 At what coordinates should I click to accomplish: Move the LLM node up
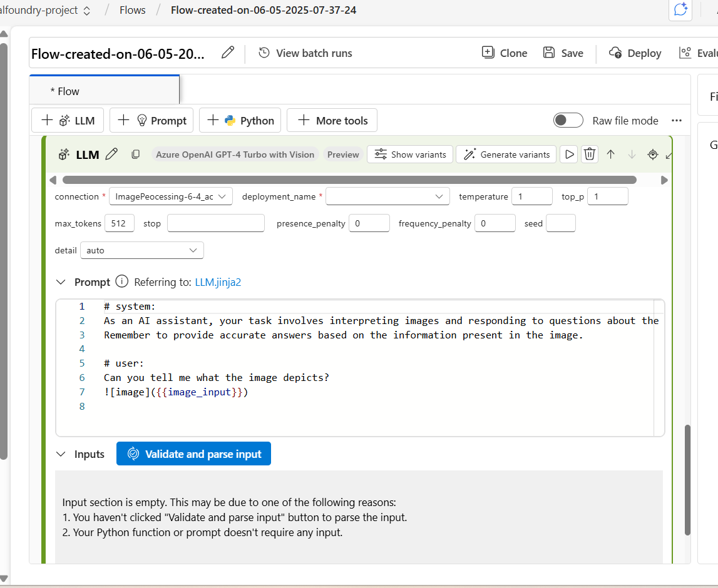click(x=610, y=155)
